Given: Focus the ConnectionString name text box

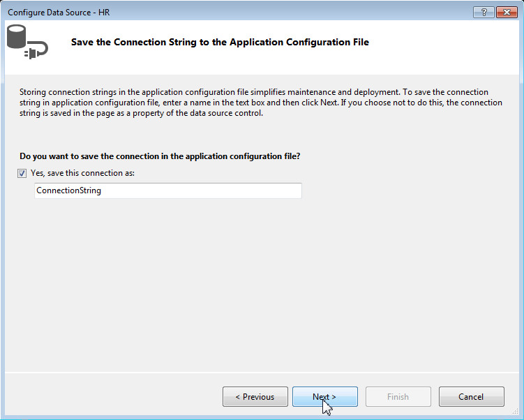Looking at the screenshot, I should pyautogui.click(x=167, y=190).
